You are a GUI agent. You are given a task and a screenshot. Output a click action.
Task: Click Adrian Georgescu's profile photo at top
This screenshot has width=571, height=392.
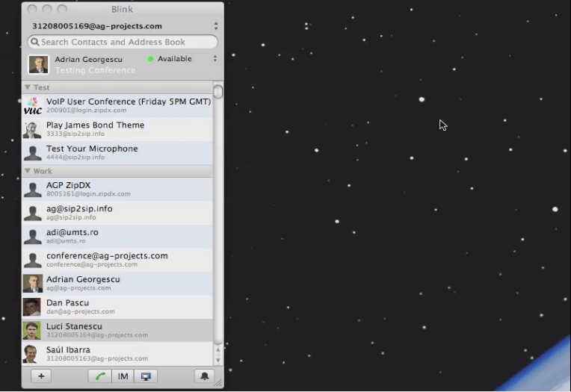(x=38, y=64)
